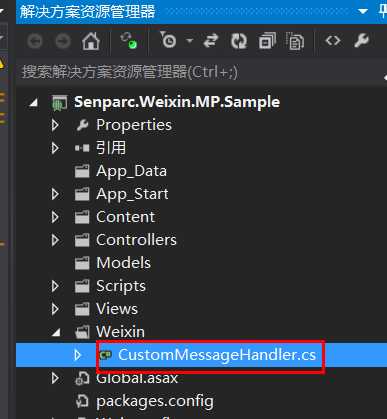This screenshot has width=387, height=419.
Task: Click the pending changes filter icon
Action: tap(168, 40)
